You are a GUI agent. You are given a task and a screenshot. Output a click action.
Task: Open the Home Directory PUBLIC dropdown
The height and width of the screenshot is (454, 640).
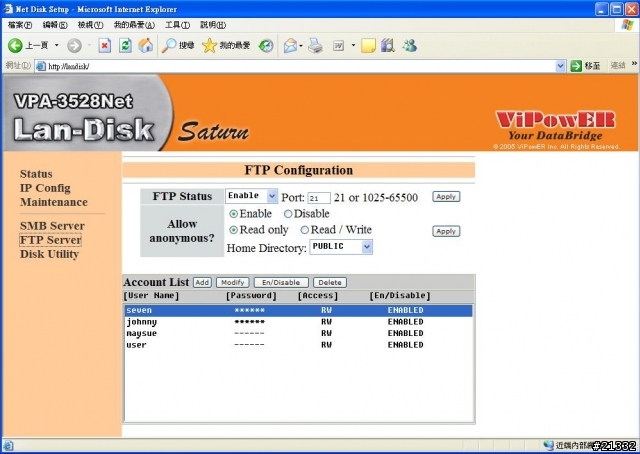click(x=341, y=247)
